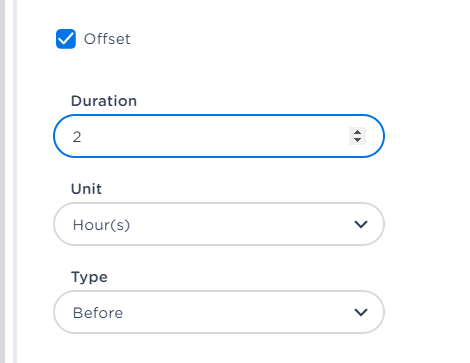Image resolution: width=470 pixels, height=363 pixels.
Task: Click the Type field label
Action: pyautogui.click(x=89, y=277)
